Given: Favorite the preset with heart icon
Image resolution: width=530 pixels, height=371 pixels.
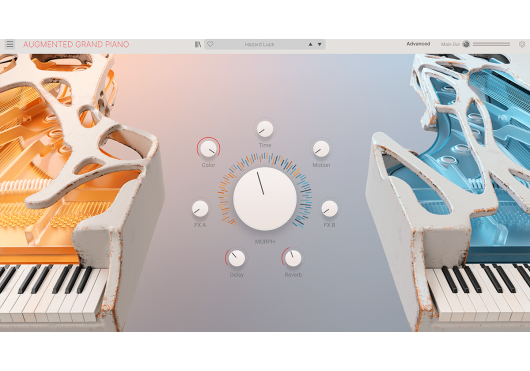Looking at the screenshot, I should (x=210, y=44).
